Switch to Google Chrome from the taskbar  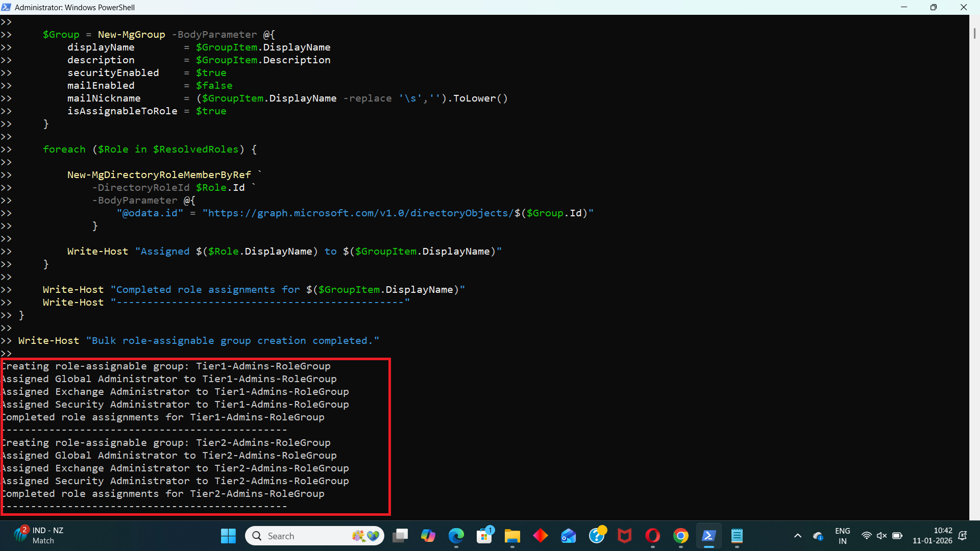pos(680,536)
